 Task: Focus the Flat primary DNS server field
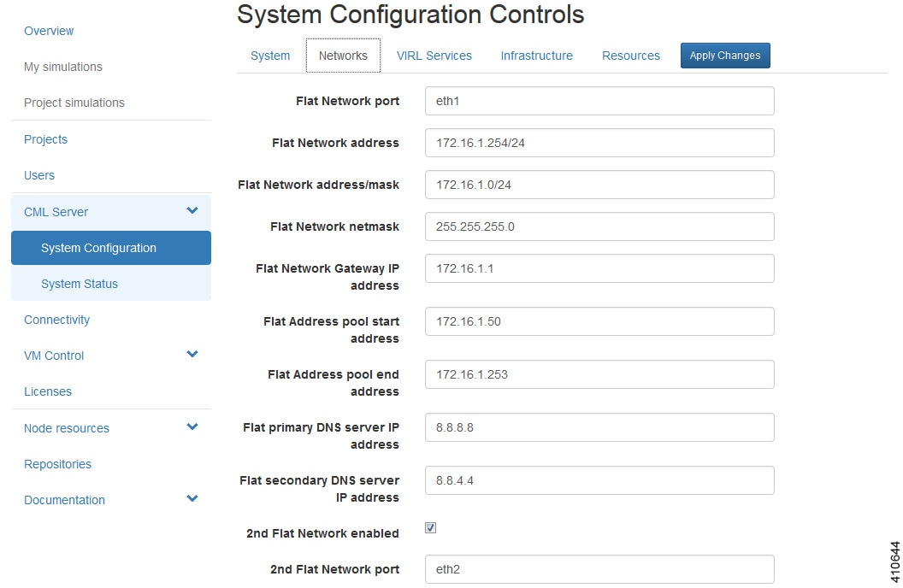tap(599, 427)
